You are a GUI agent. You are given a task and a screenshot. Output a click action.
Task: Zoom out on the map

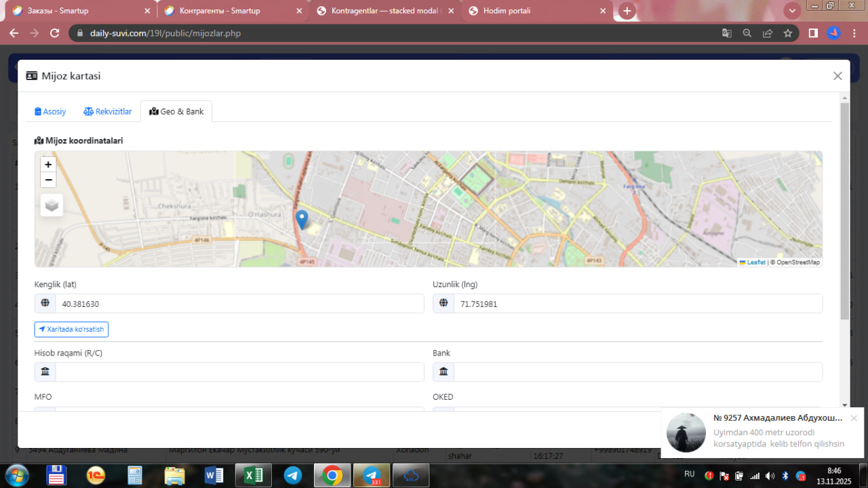click(x=48, y=180)
